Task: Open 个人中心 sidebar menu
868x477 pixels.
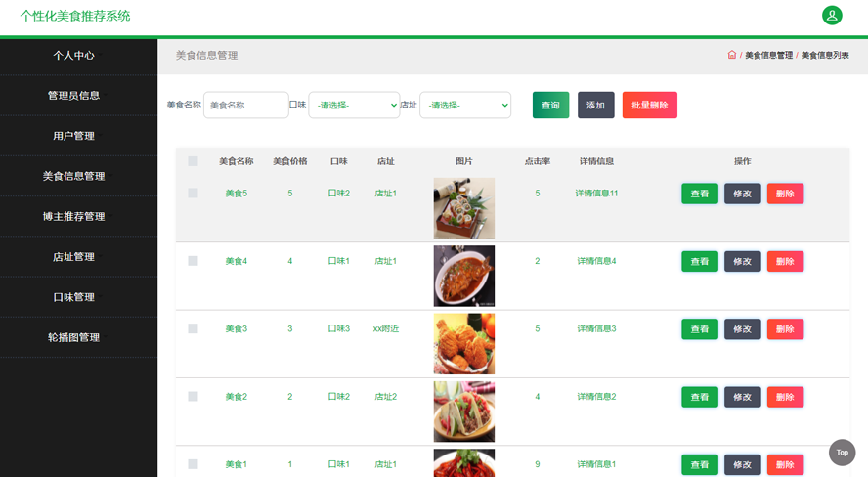Action: pyautogui.click(x=78, y=56)
